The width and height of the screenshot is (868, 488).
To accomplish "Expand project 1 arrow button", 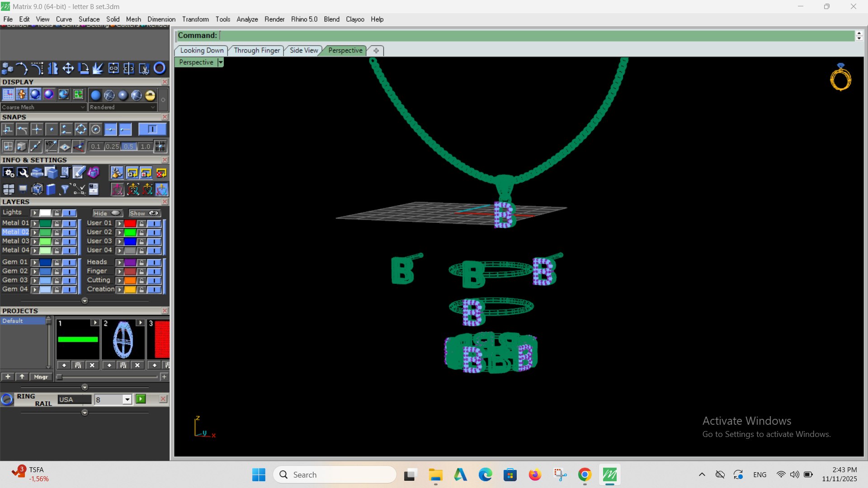I will 94,323.
